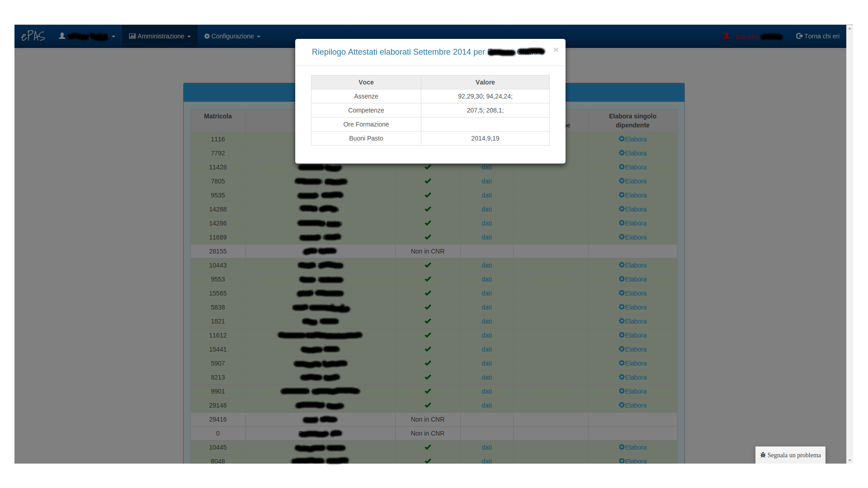
Task: Click the Elabora gear for matricola 1116
Action: pos(622,139)
